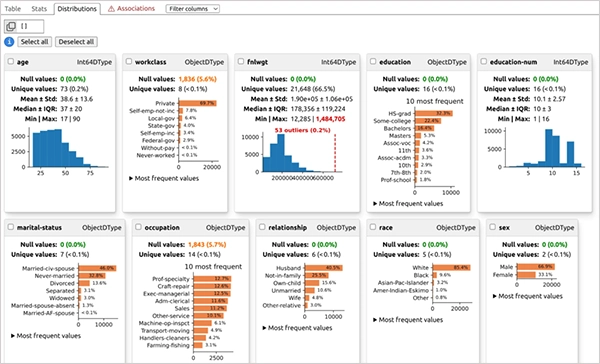The width and height of the screenshot is (600, 364).
Task: Check the occupation column checkbox
Action: point(139,227)
